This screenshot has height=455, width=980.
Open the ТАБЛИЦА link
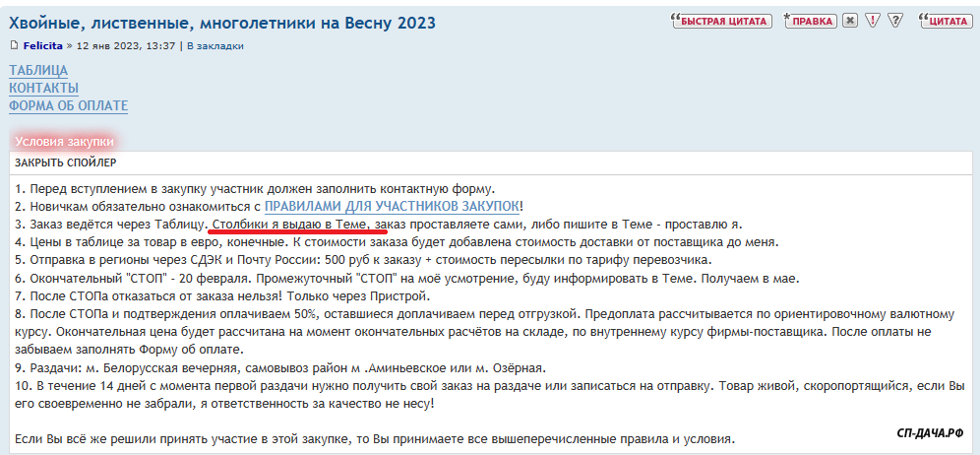point(38,70)
